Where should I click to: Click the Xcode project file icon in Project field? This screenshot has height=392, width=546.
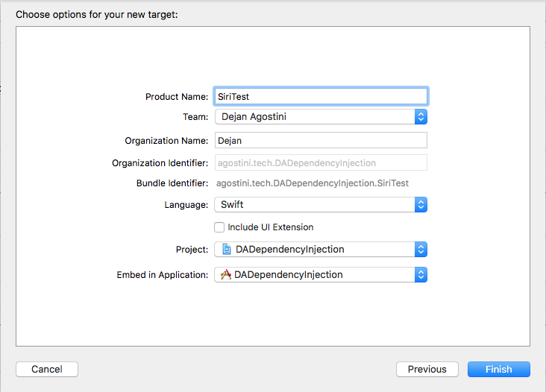click(x=227, y=250)
